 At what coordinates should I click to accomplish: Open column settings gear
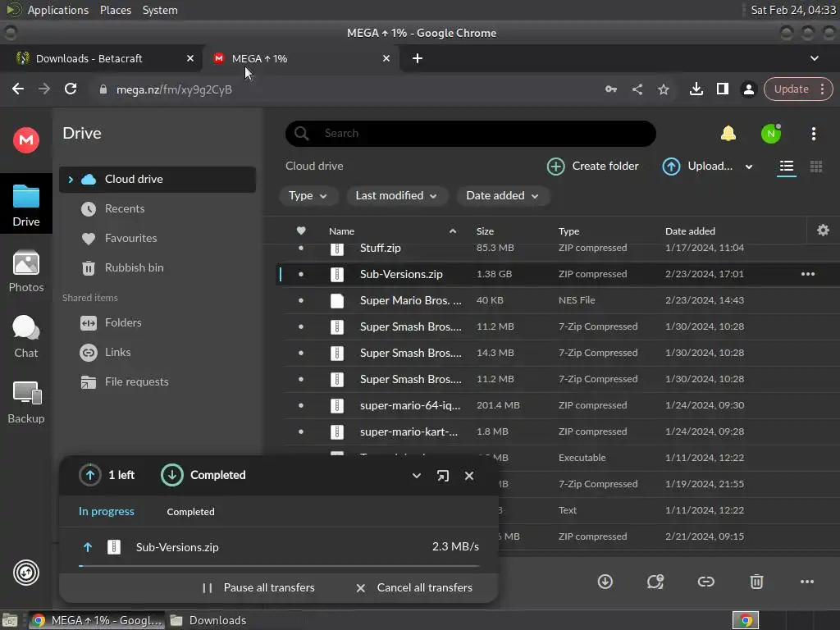click(823, 231)
